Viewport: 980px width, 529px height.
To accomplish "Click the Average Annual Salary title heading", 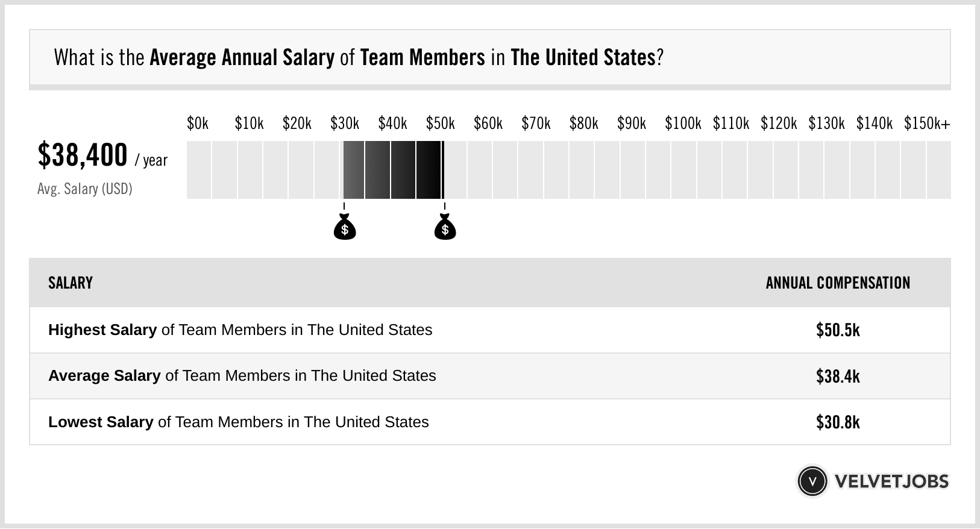I will click(358, 58).
